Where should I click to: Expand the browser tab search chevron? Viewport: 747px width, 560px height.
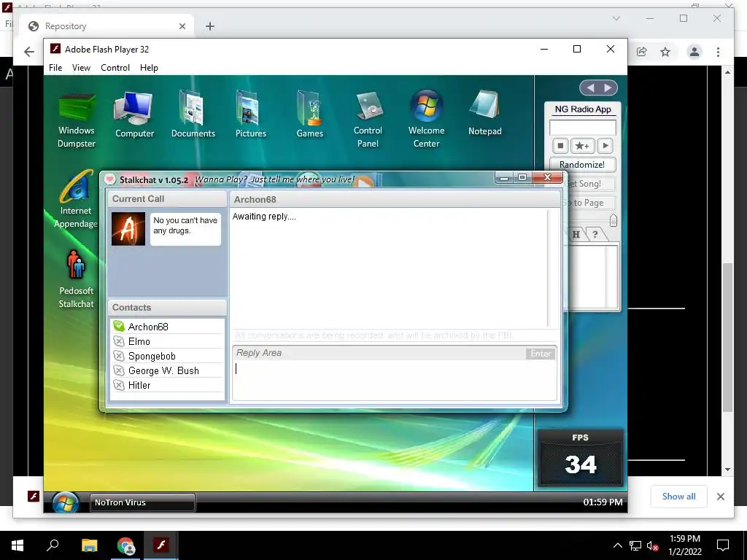point(616,18)
